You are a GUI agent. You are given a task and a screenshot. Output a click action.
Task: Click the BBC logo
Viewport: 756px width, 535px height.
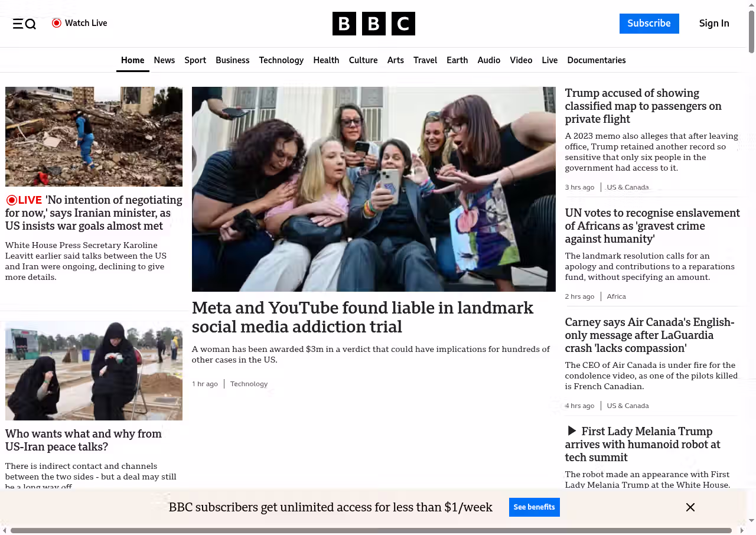pos(373,24)
